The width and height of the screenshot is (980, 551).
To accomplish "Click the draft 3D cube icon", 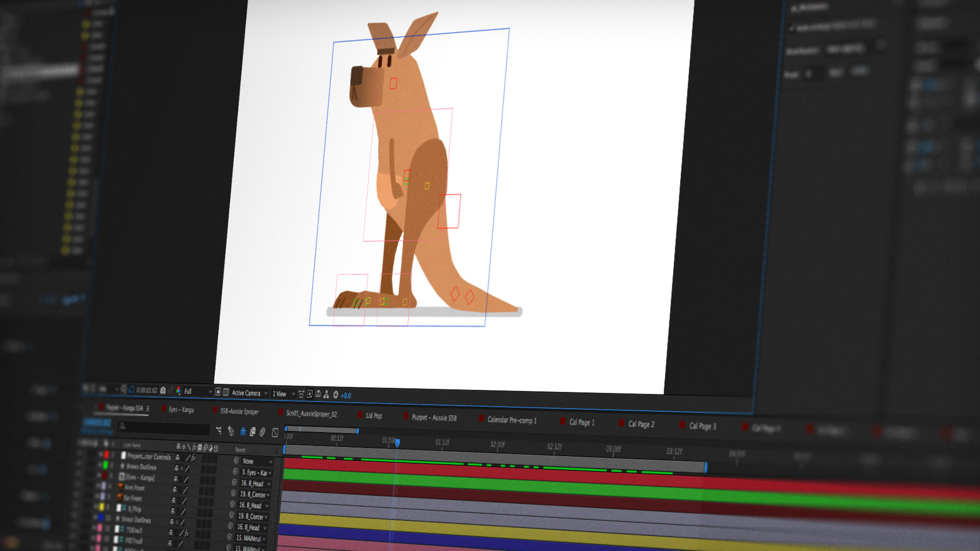I will [231, 432].
